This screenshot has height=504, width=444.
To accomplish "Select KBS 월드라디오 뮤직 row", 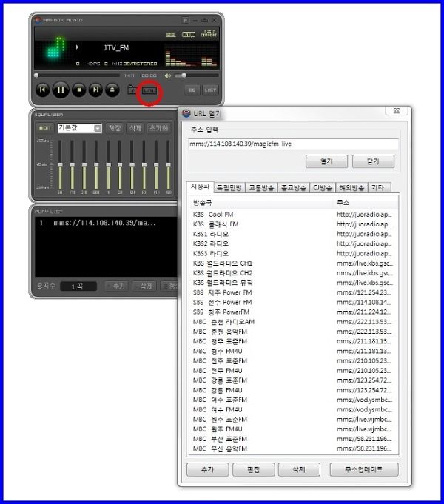I will pyautogui.click(x=294, y=283).
